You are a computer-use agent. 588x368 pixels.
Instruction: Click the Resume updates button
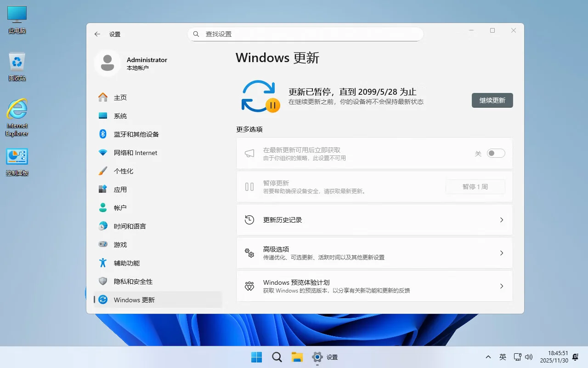[x=492, y=100]
